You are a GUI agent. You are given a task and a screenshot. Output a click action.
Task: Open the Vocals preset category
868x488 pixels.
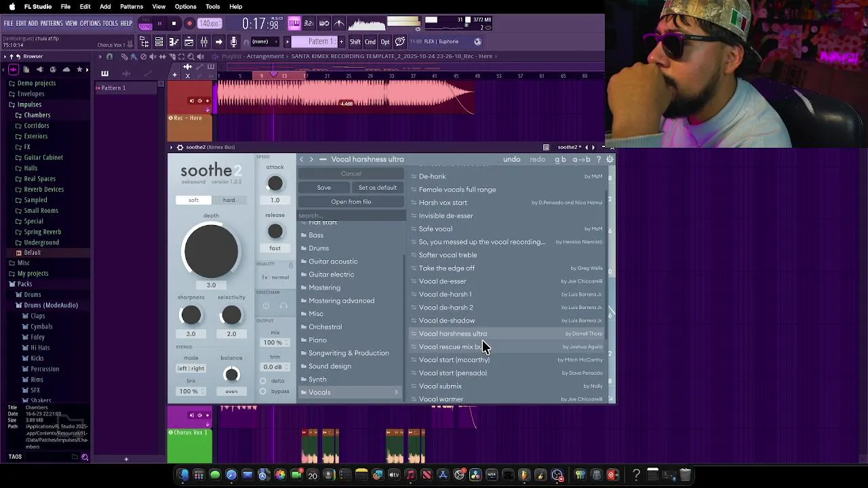(351, 392)
